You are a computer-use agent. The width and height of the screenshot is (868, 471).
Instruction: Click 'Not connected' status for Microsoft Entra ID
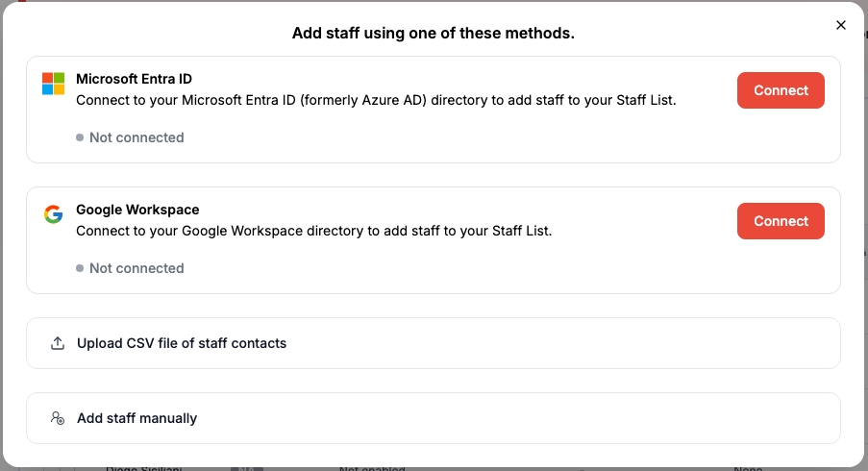tap(136, 137)
